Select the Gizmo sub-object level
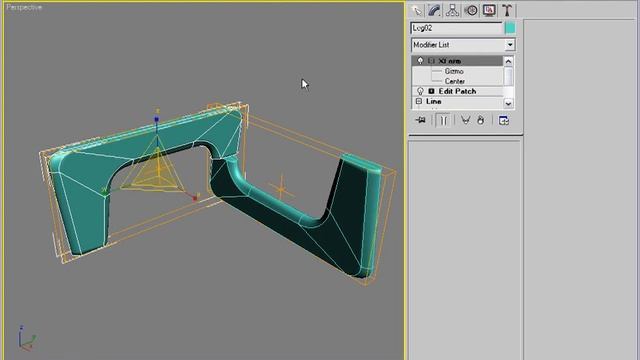 click(454, 71)
